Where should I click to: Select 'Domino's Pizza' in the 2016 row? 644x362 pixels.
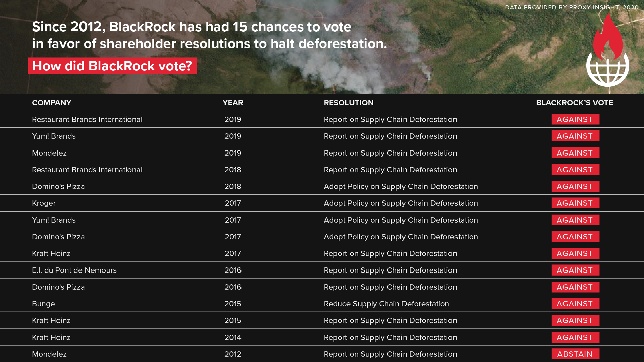(58, 287)
